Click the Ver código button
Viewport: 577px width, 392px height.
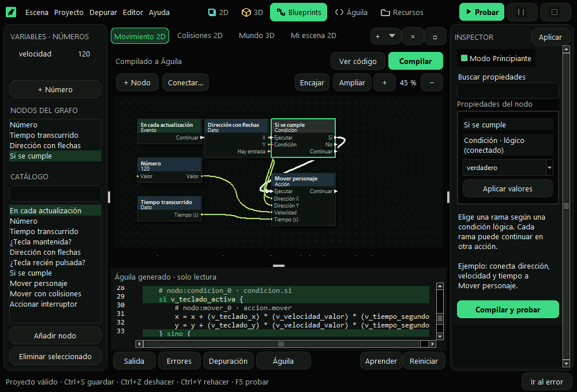pyautogui.click(x=358, y=61)
